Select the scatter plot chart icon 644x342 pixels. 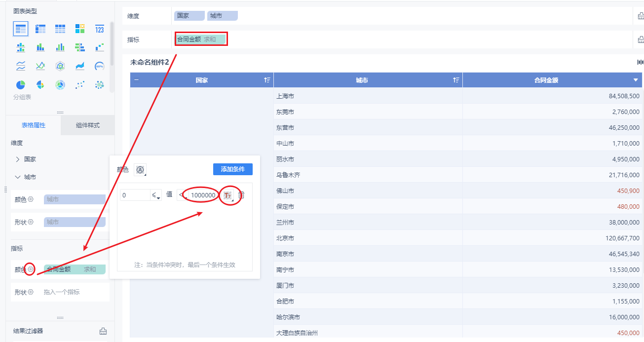(80, 85)
